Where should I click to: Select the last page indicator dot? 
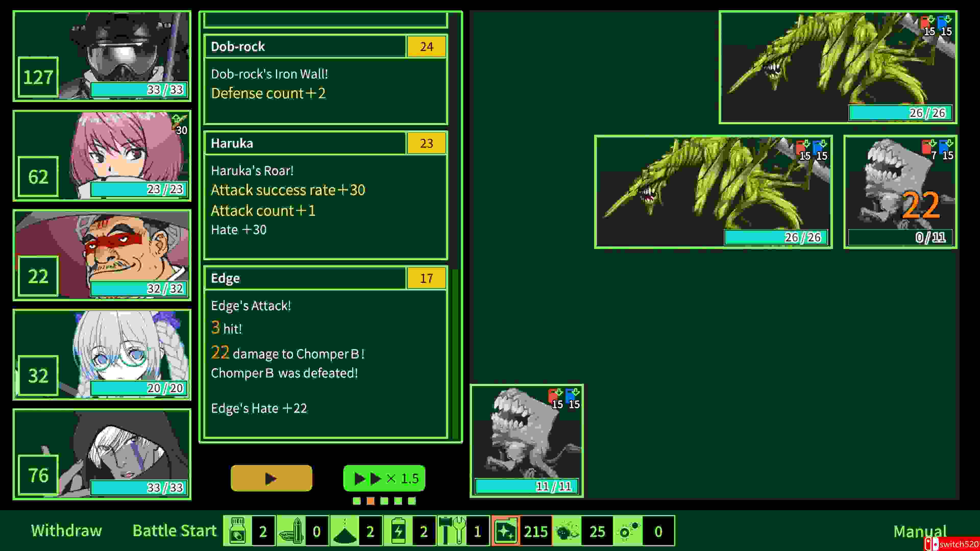click(x=412, y=501)
